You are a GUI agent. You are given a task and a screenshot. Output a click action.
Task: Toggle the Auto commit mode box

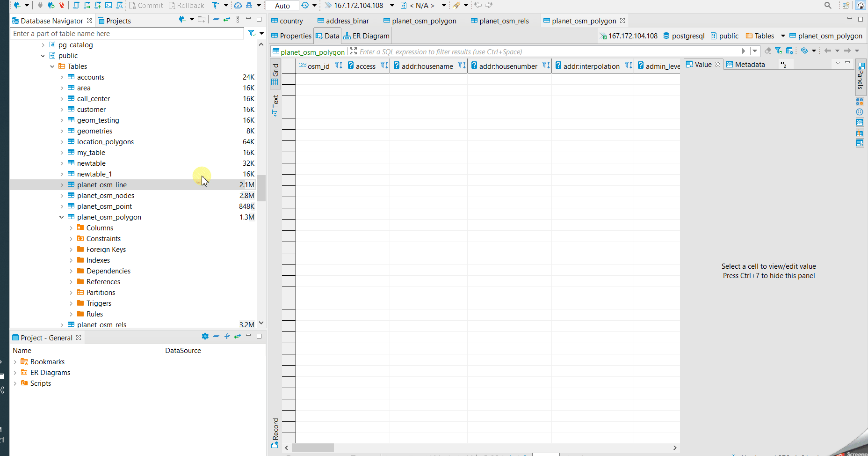tap(282, 6)
